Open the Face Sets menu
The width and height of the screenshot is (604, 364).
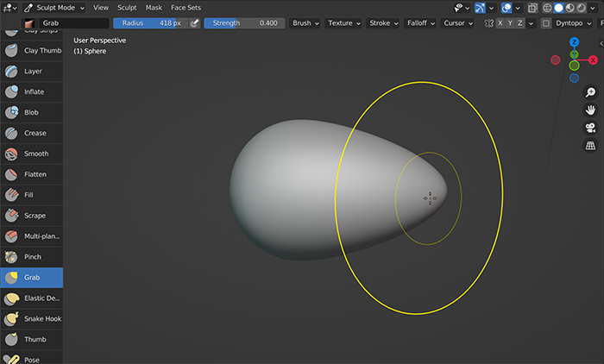[x=186, y=7]
